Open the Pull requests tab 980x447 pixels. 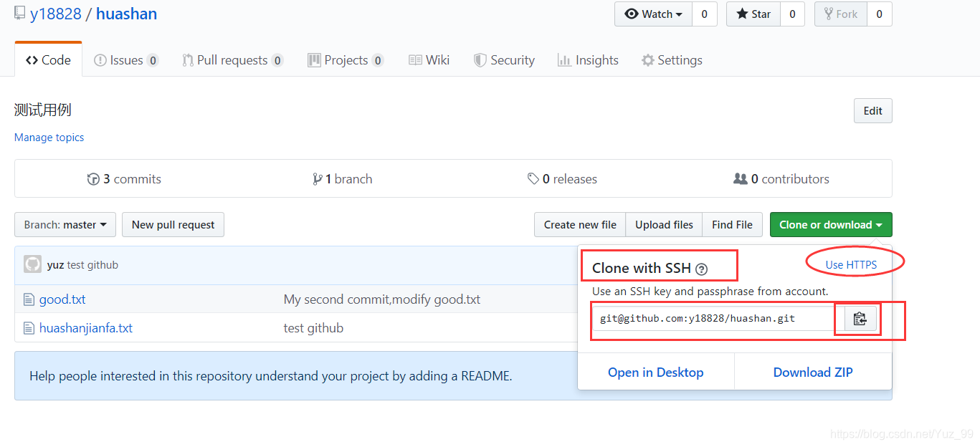[x=232, y=60]
